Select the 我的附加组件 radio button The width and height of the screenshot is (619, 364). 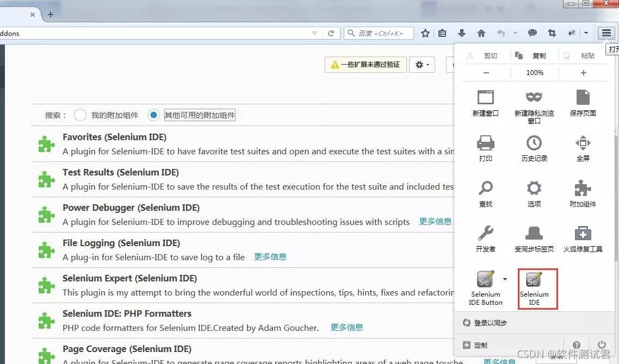(80, 115)
